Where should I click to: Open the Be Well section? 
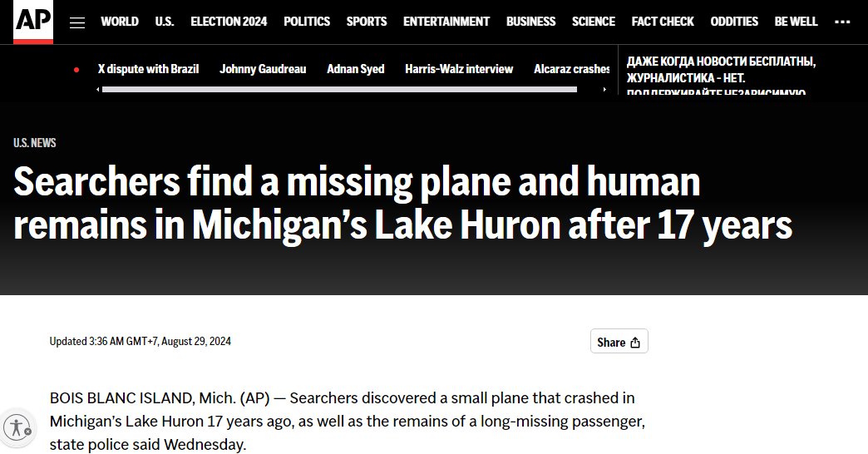tap(796, 22)
